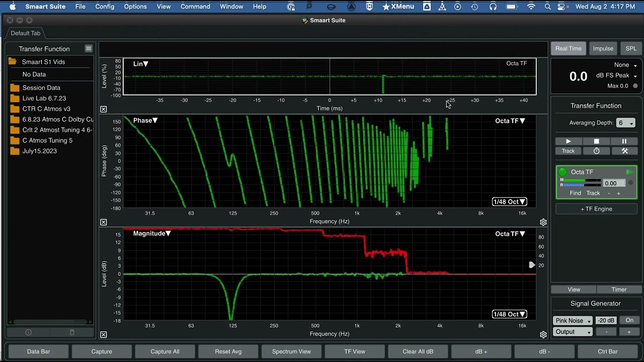Open Phase graph settings gear
This screenshot has height=362, width=644.
pyautogui.click(x=543, y=222)
